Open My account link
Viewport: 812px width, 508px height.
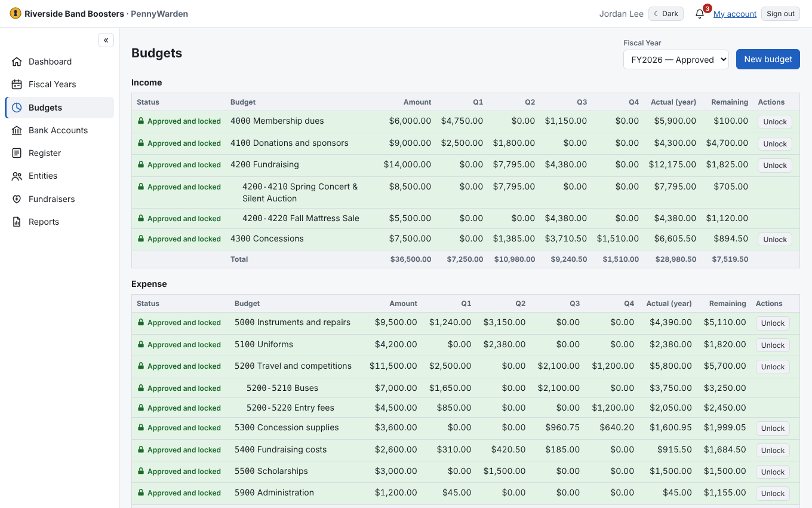pyautogui.click(x=735, y=14)
